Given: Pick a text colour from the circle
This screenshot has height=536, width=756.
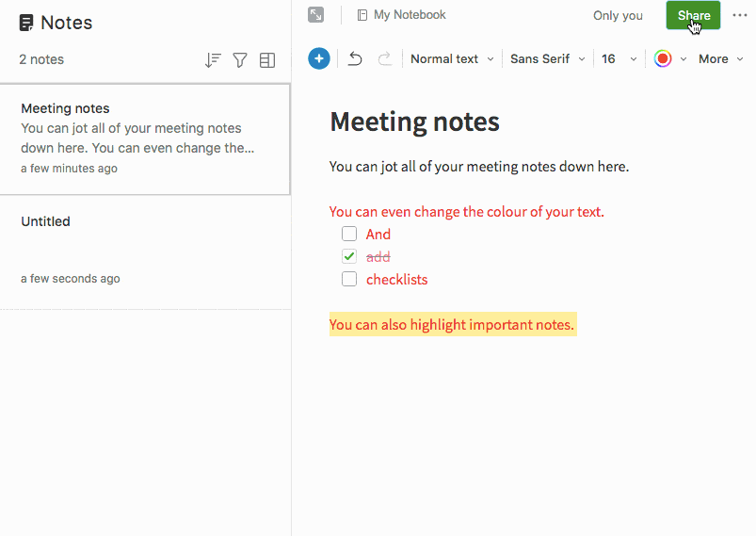Looking at the screenshot, I should tap(663, 58).
